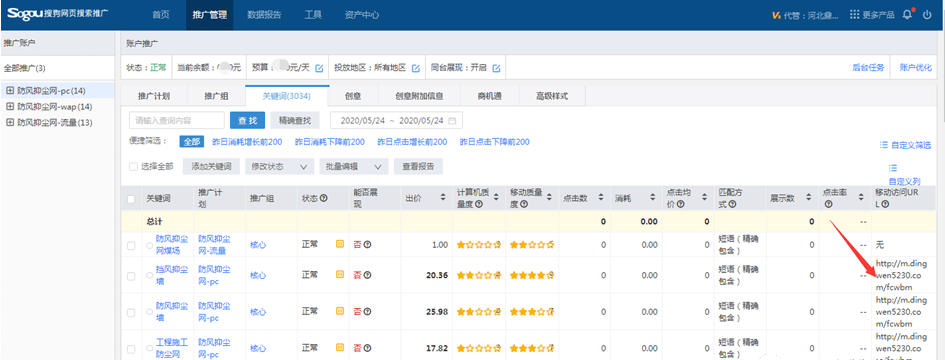Switch to the 推广组 tab
Viewport: 945px width, 360px height.
[x=216, y=96]
